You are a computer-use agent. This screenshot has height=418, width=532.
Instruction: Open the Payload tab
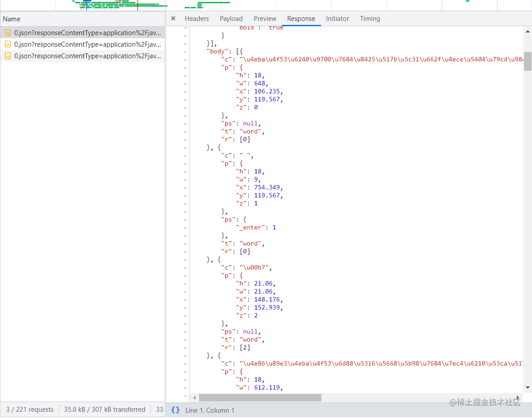point(231,19)
